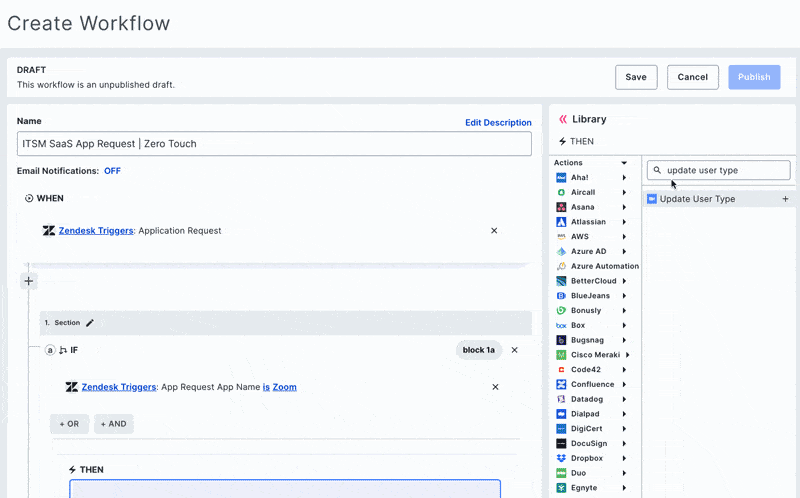Open Zendesk Triggers link in IF condition
Screen dimensions: 800x498
(119, 387)
